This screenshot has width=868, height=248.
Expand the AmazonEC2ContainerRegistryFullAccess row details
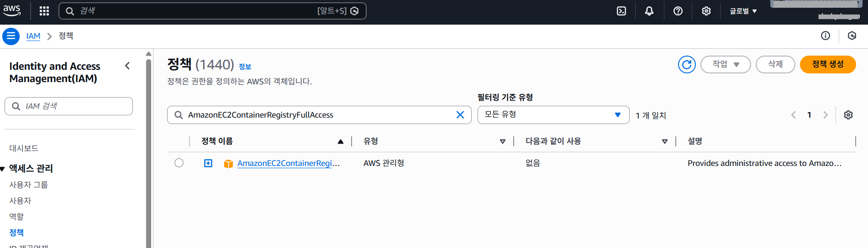208,163
